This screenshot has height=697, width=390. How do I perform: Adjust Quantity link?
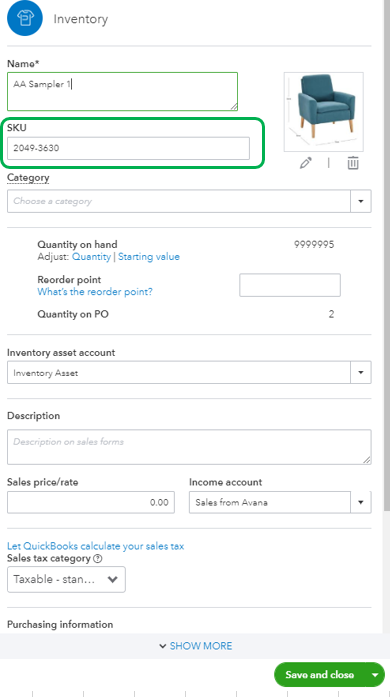click(x=91, y=257)
